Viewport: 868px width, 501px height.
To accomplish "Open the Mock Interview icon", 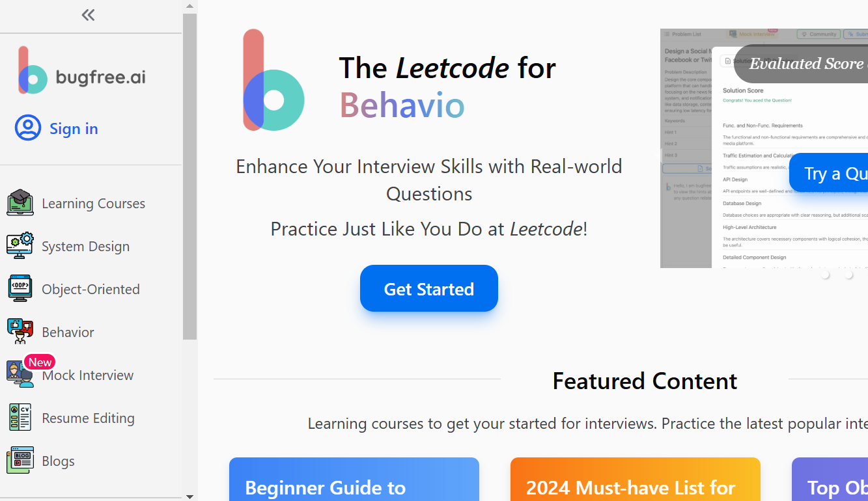I will pos(20,375).
